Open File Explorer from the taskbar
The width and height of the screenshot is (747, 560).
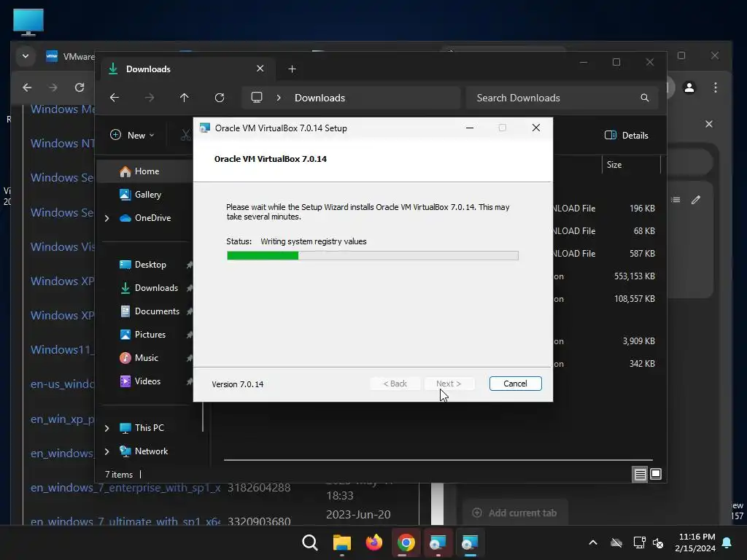[341, 542]
